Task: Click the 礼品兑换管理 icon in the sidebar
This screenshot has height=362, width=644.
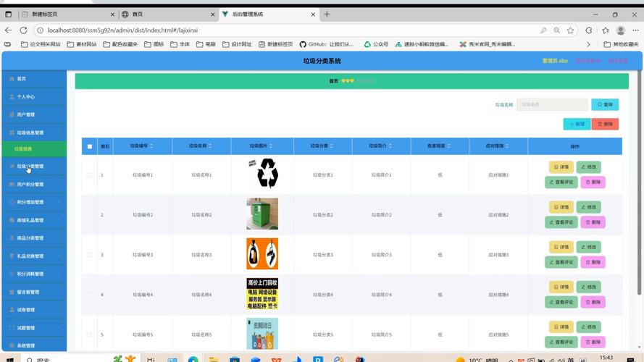Action: tap(12, 256)
